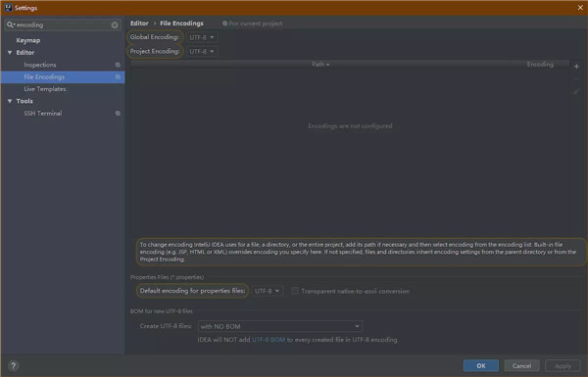This screenshot has height=377, width=588.
Task: Open the properties files default encoding dropdown
Action: [x=267, y=291]
